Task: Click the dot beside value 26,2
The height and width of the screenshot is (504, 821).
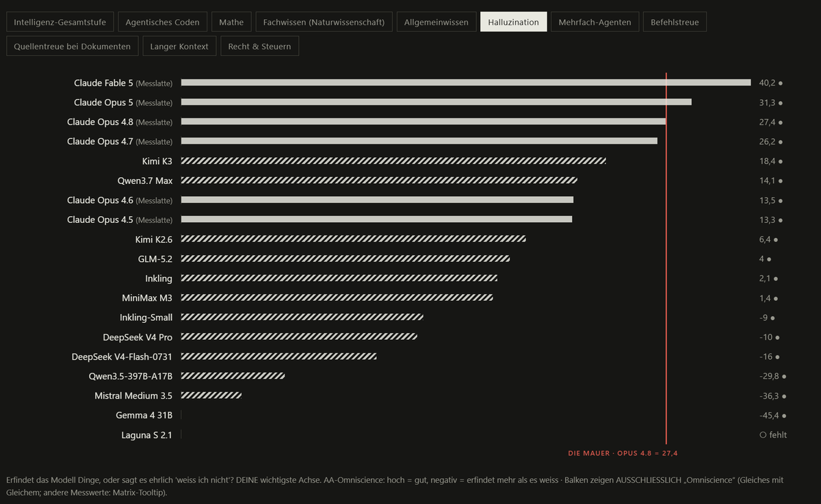Action: (780, 142)
